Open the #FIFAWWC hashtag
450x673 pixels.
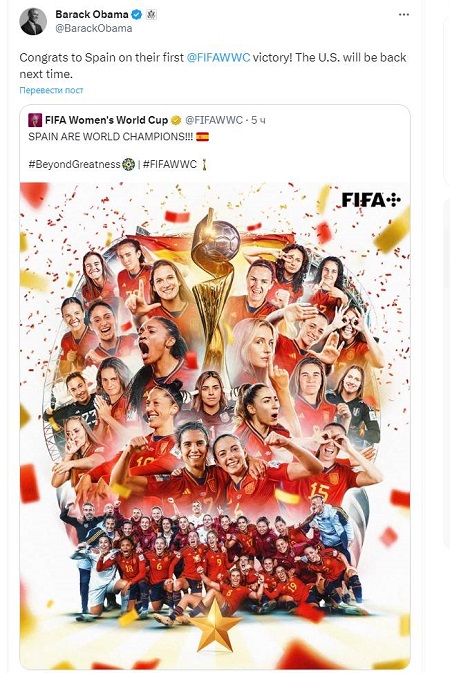click(x=170, y=164)
